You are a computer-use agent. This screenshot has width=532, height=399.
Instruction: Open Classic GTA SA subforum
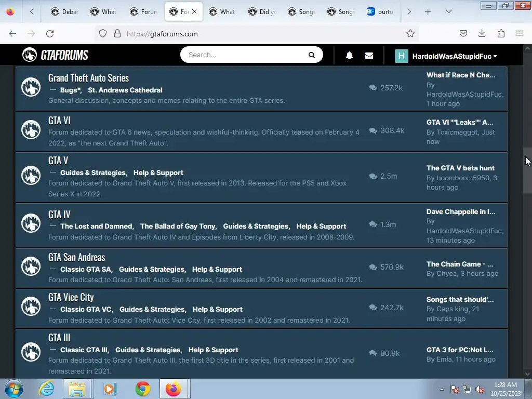tap(86, 270)
